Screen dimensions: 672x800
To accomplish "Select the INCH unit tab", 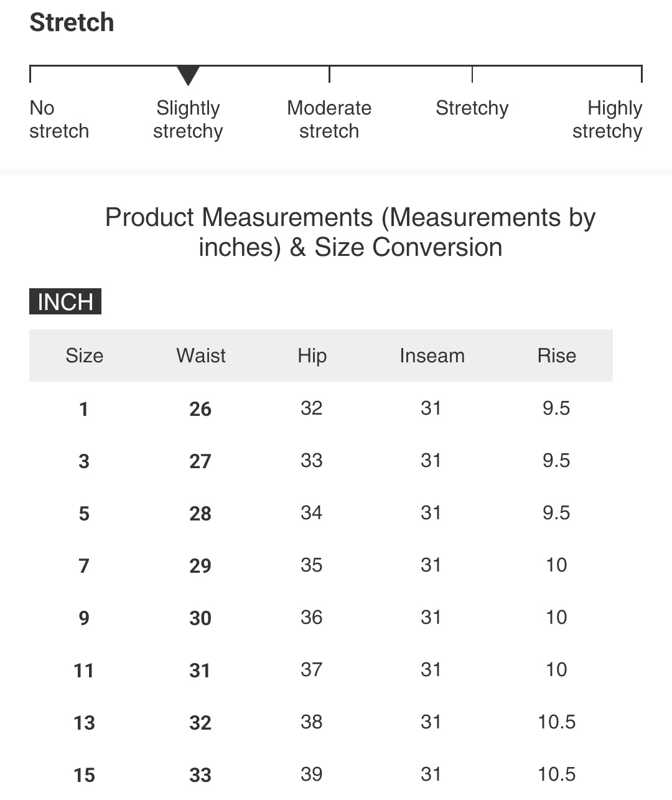I will 65,302.
